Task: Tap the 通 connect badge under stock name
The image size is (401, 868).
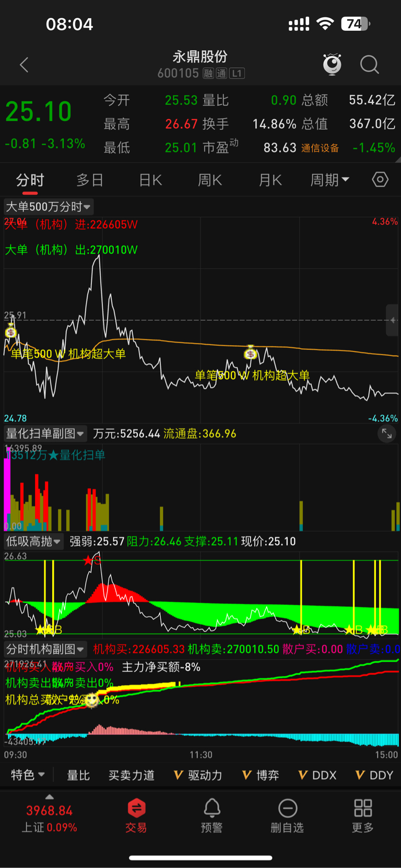Action: click(x=221, y=74)
